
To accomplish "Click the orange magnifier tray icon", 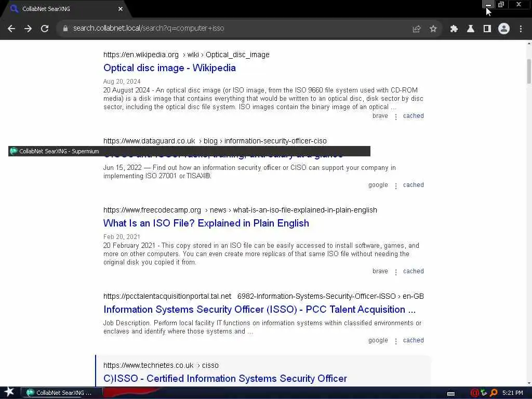I will pos(494,393).
